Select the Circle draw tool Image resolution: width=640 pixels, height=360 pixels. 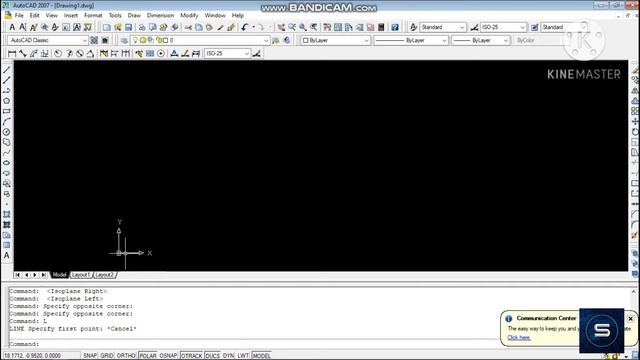point(7,132)
